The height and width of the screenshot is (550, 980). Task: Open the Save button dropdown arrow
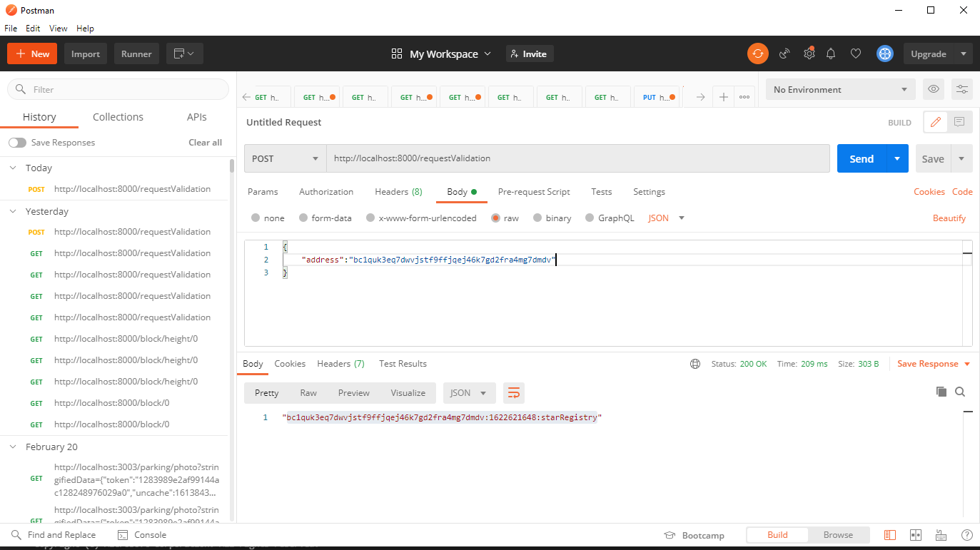[961, 158]
